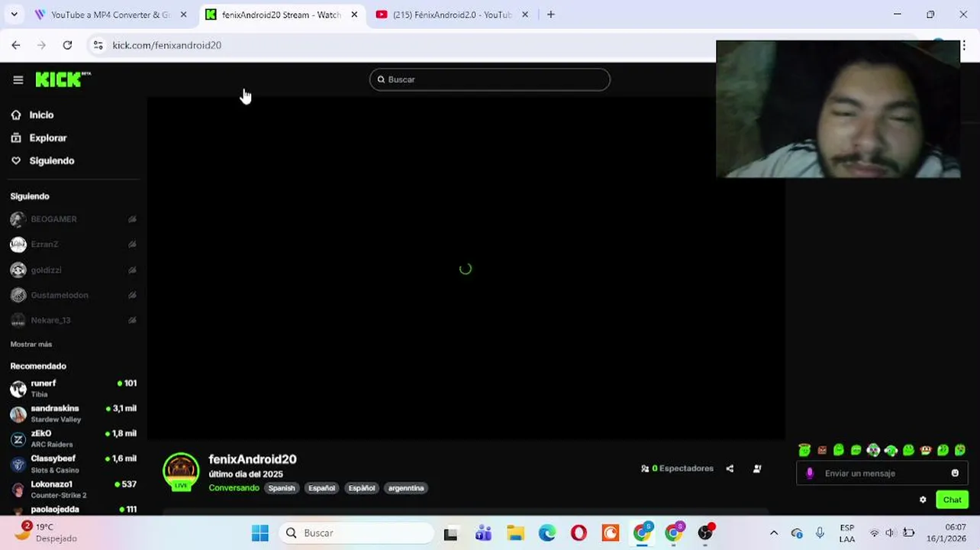
Task: Reload the Kick page
Action: 67,45
